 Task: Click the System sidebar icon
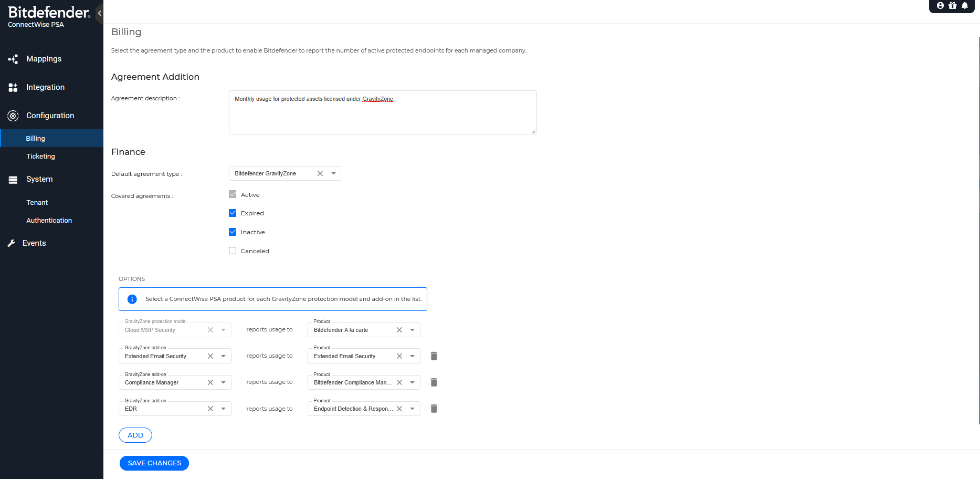(13, 180)
